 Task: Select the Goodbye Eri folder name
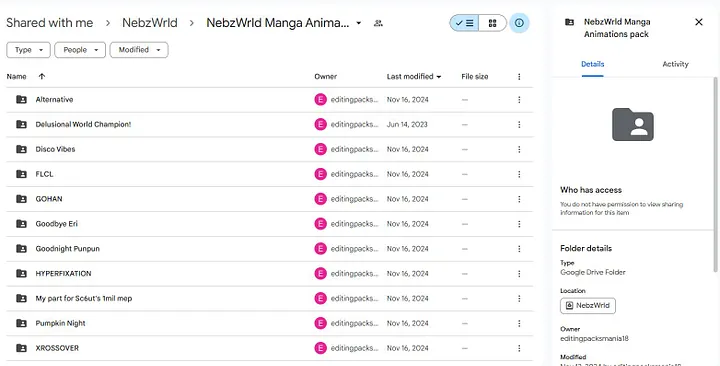coord(56,224)
